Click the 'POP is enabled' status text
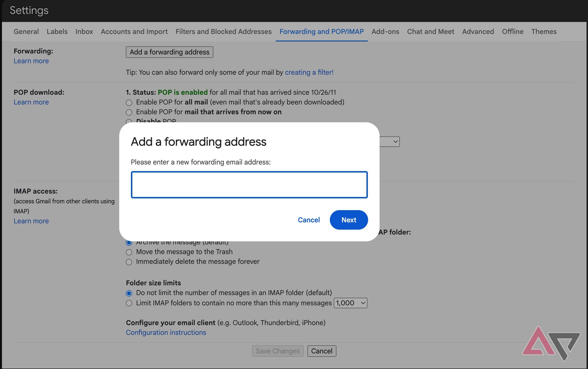The width and height of the screenshot is (588, 369). 183,92
